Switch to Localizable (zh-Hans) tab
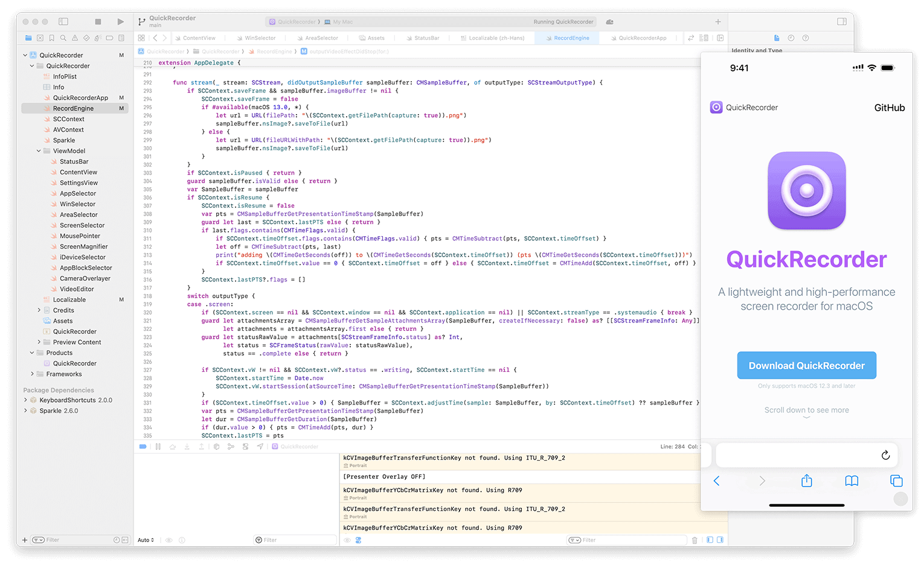The image size is (924, 567). point(493,38)
